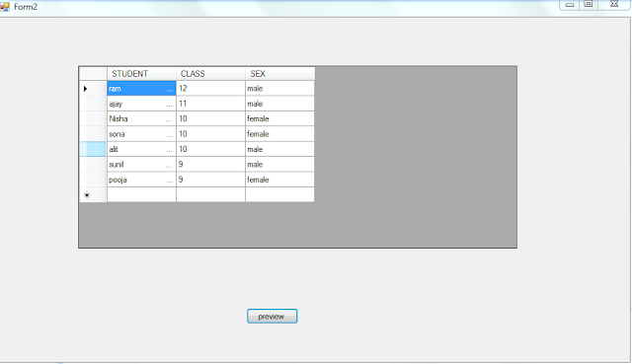The image size is (632, 364).
Task: Click the new-row asterisk row header
Action: click(x=93, y=195)
